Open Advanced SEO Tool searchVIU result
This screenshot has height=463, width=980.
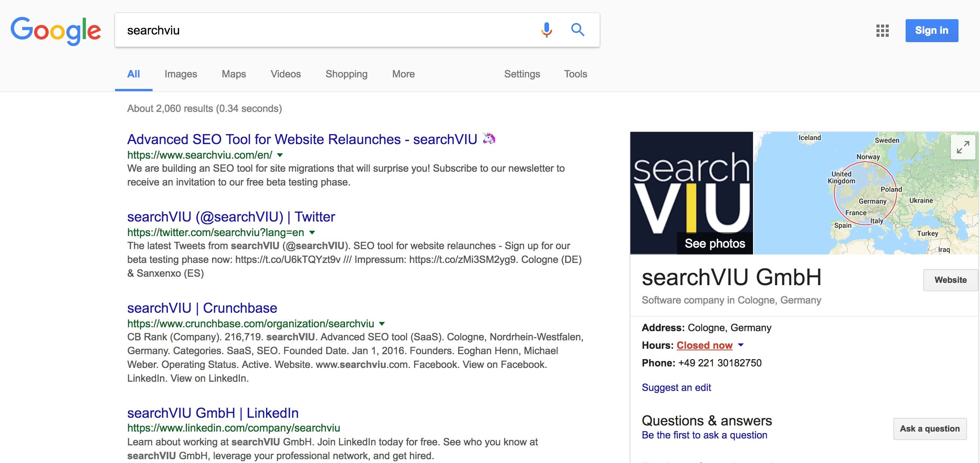311,139
